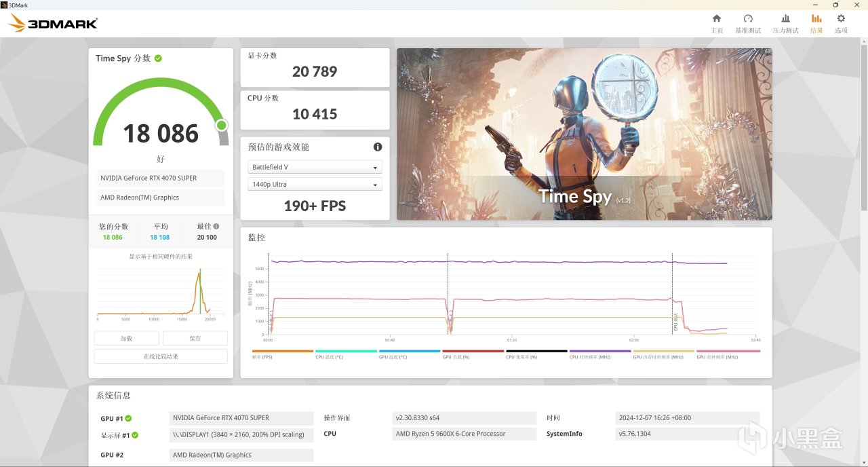Click AMD Radeon(TM) Graphics under the score
This screenshot has height=467, width=868.
[161, 198]
